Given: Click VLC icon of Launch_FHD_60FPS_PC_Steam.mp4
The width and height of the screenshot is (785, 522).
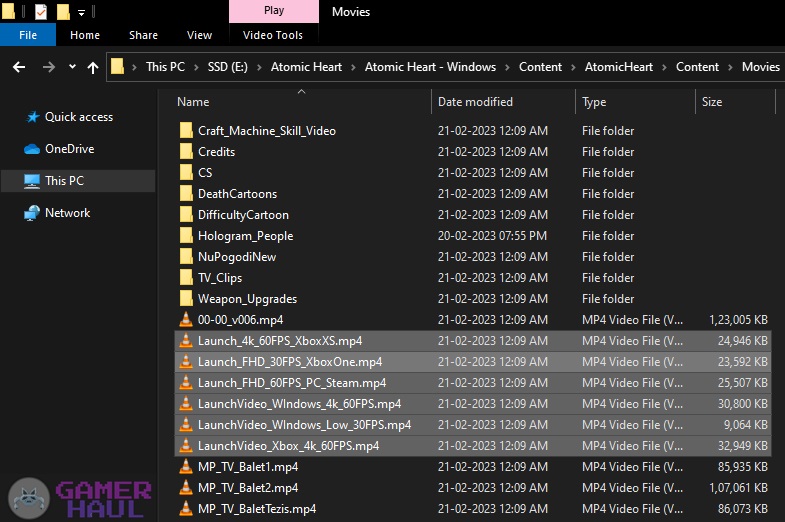Looking at the screenshot, I should point(186,382).
